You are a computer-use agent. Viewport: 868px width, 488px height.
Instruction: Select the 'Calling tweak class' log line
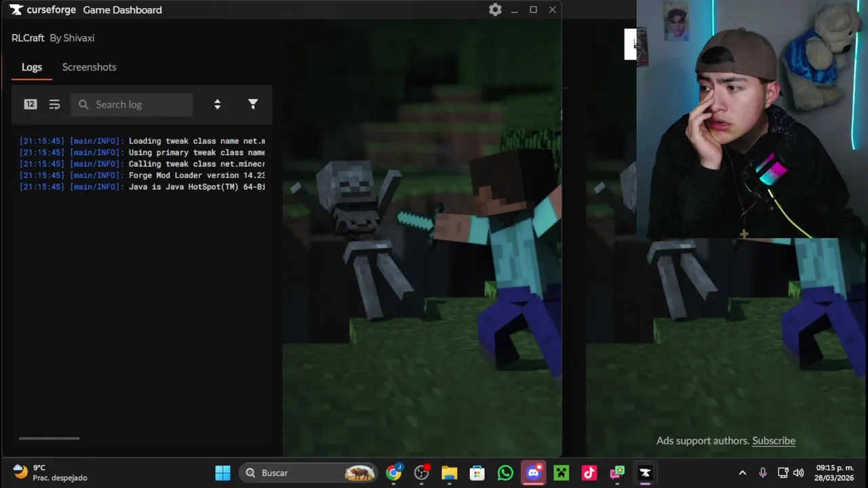[x=142, y=164]
